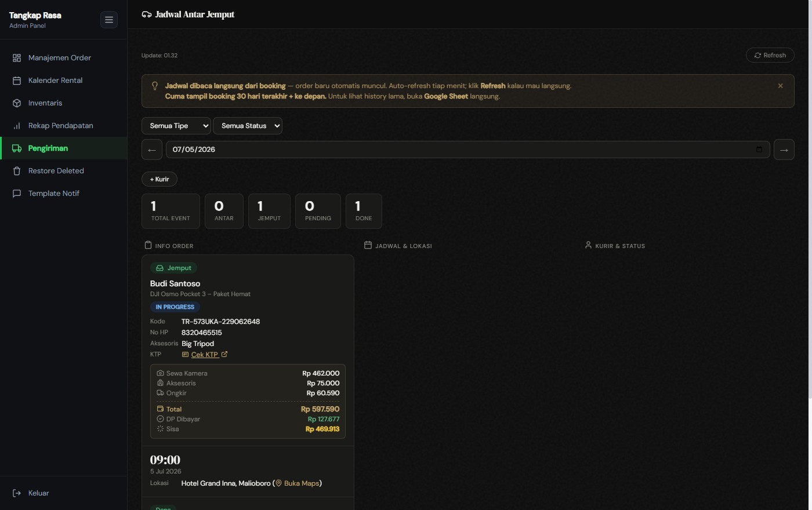Screen dimensions: 812x510
Task: Go to next date with right arrow
Action: [x=784, y=150]
